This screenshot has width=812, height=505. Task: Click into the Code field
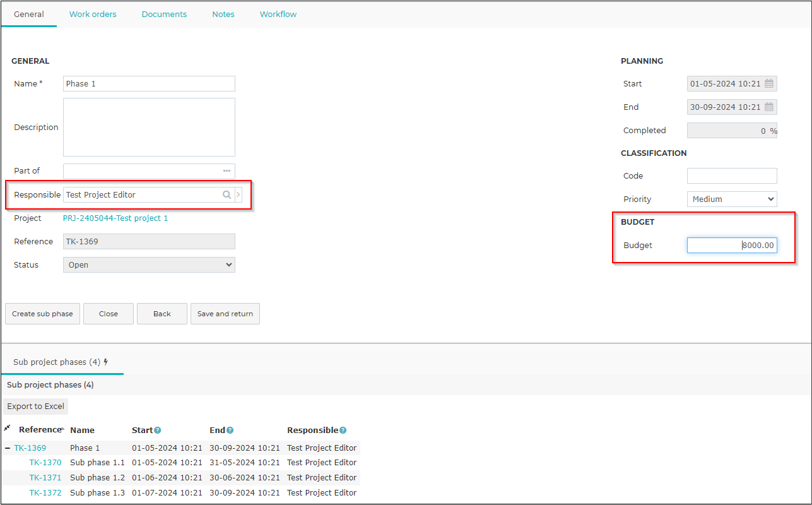[732, 175]
